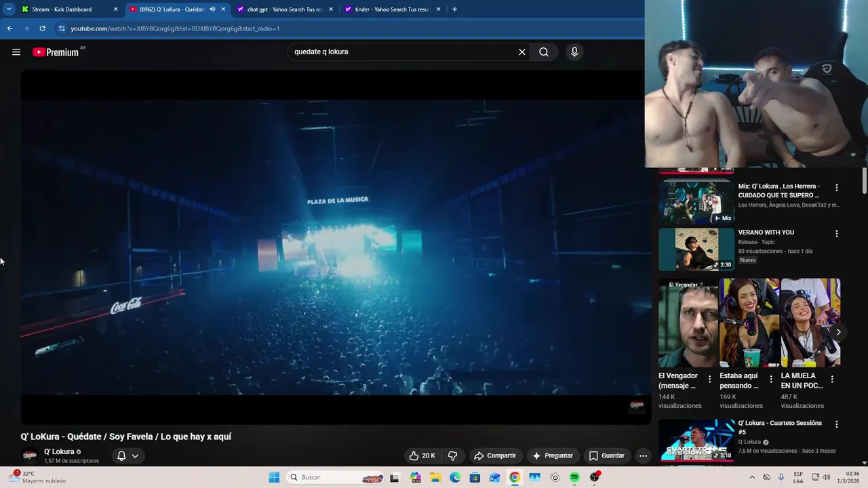Open LA MUELA EN UN POC... short thumbnail
Image resolution: width=868 pixels, height=488 pixels.
click(x=810, y=323)
